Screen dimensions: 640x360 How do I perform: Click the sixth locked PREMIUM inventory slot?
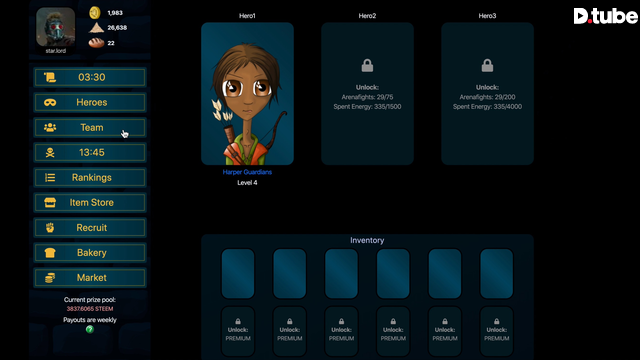point(497,331)
